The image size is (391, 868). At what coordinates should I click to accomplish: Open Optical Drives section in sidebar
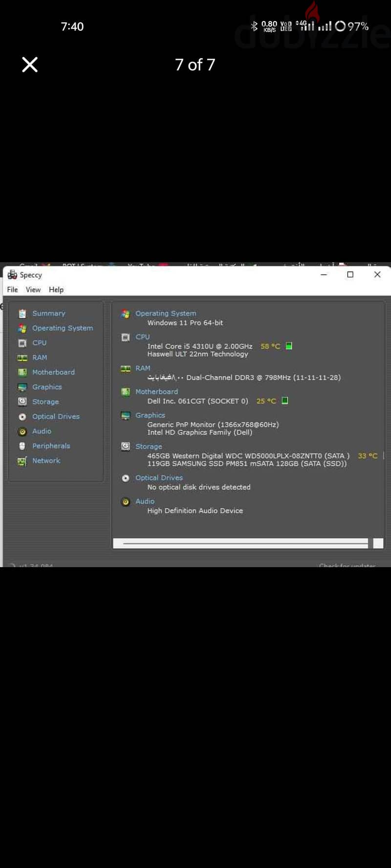click(x=56, y=417)
